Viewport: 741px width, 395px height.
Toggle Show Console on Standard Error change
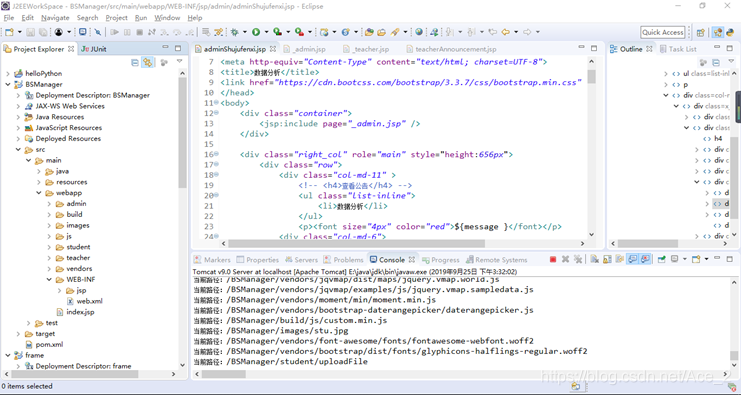click(644, 259)
